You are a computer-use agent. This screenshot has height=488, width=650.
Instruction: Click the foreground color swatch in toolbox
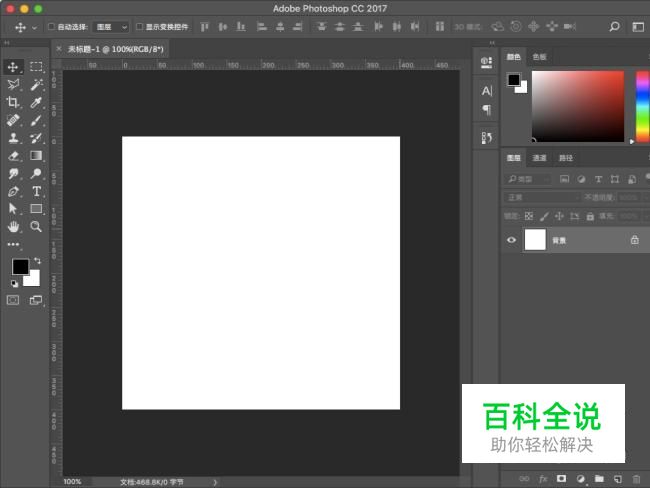pyautogui.click(x=19, y=266)
